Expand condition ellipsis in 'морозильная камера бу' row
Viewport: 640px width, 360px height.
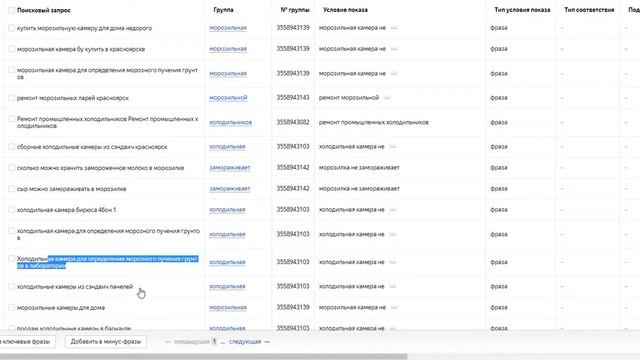click(394, 49)
